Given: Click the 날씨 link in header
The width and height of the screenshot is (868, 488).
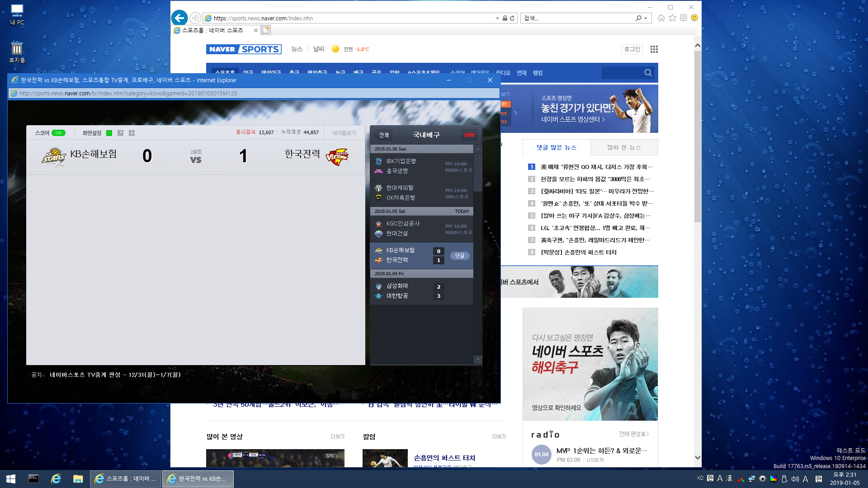Looking at the screenshot, I should pos(319,49).
